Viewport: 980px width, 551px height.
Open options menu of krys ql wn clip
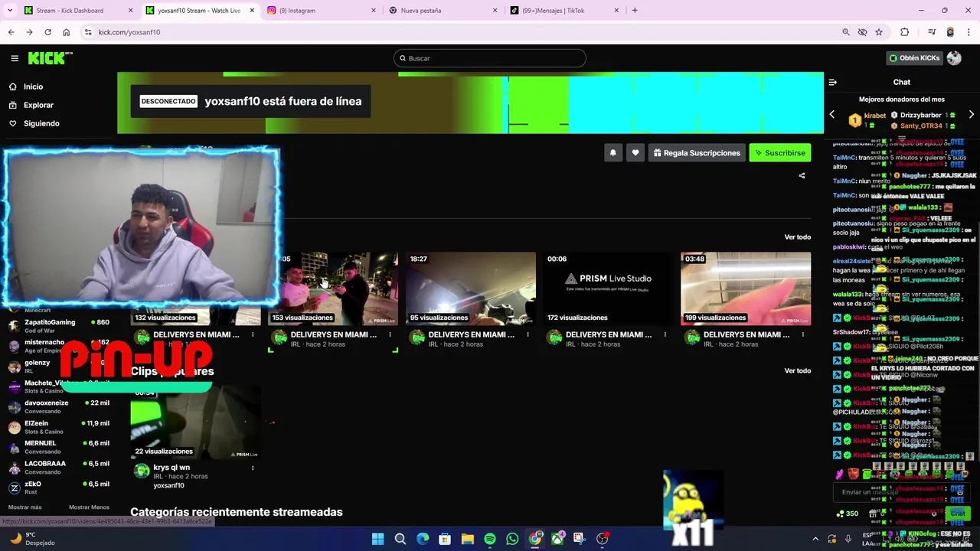pyautogui.click(x=252, y=468)
